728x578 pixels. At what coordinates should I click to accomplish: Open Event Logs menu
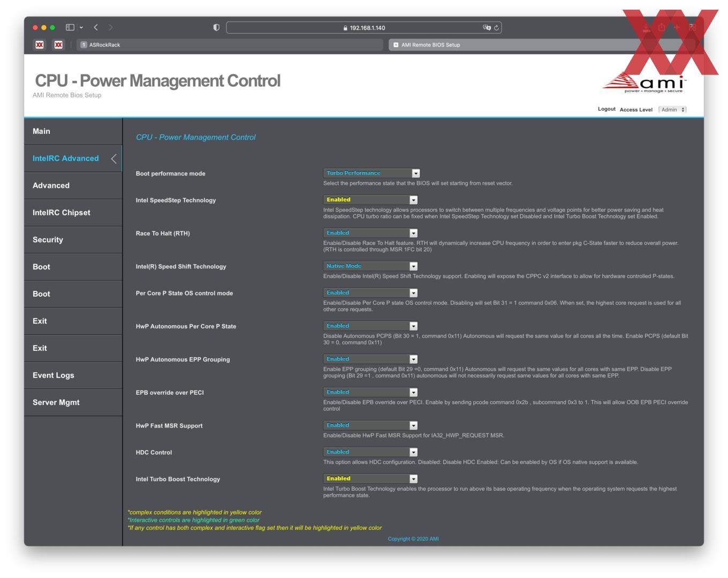(73, 376)
